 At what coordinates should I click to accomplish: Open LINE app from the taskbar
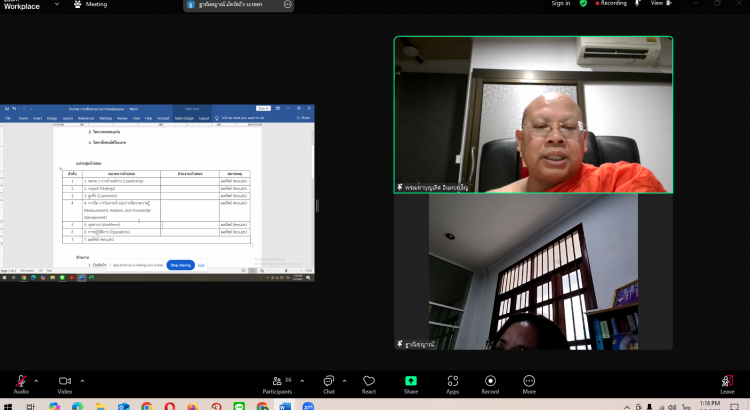click(239, 406)
